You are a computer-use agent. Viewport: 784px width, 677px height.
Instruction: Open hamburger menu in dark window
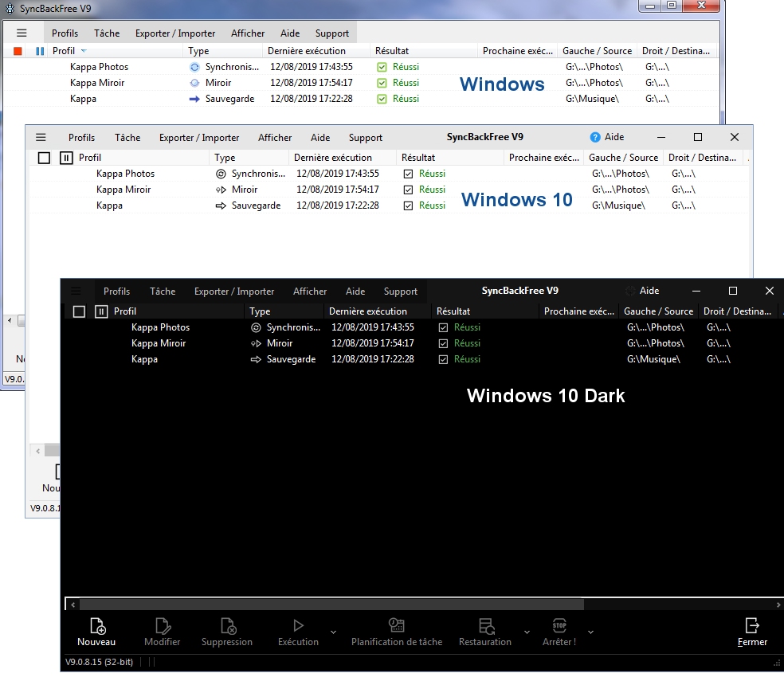click(x=76, y=291)
